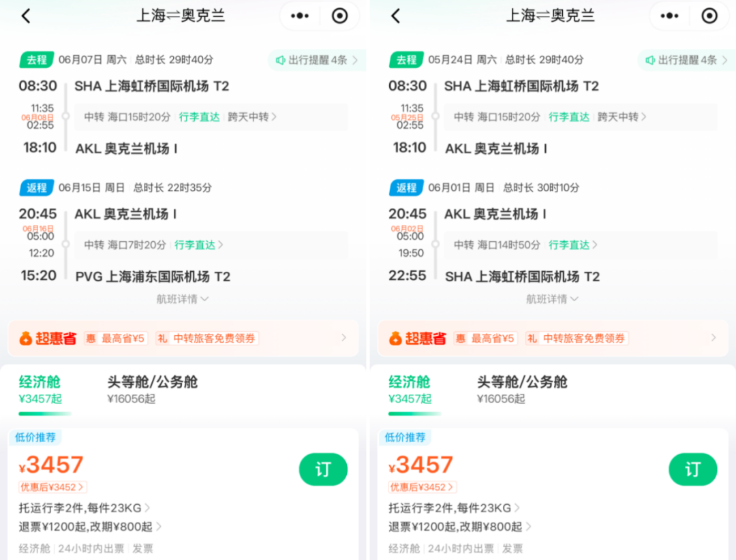
Task: Tap the speaker icon on 出行提醒 banner
Action: [x=280, y=60]
